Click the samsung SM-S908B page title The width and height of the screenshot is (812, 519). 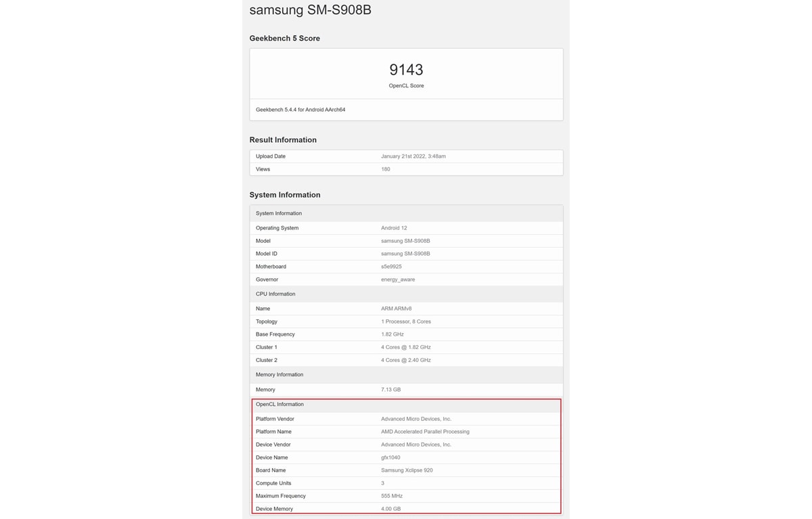[310, 10]
